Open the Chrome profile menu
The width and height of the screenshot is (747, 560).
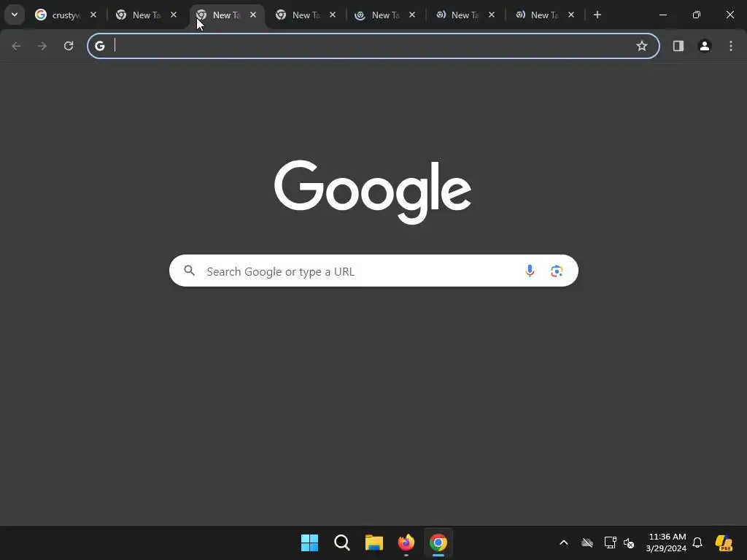tap(705, 46)
